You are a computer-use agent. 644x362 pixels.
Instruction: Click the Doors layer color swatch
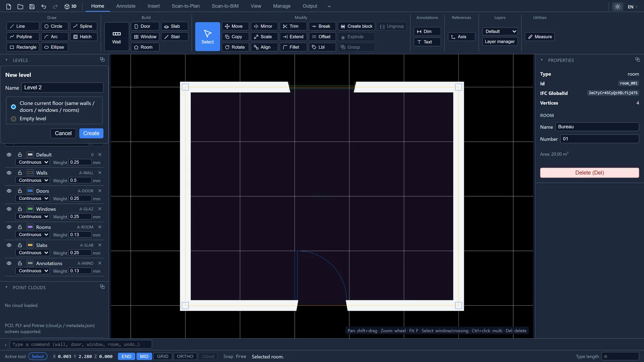pyautogui.click(x=30, y=191)
